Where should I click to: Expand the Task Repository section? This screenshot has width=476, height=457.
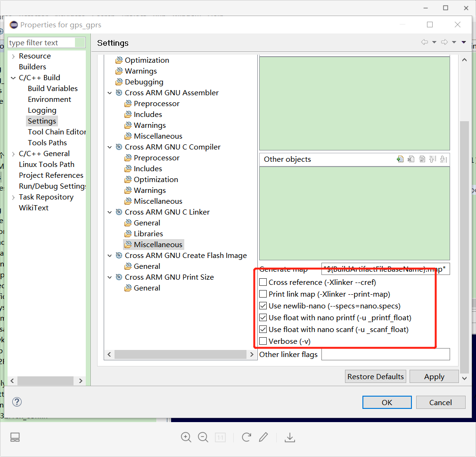click(13, 197)
